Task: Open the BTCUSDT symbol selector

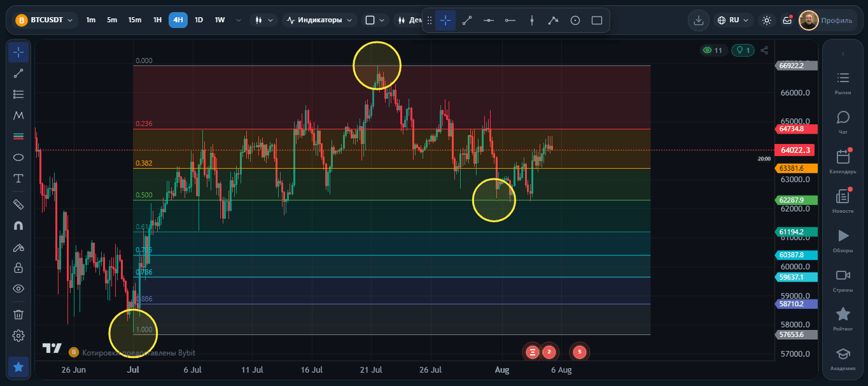Action: coord(43,20)
